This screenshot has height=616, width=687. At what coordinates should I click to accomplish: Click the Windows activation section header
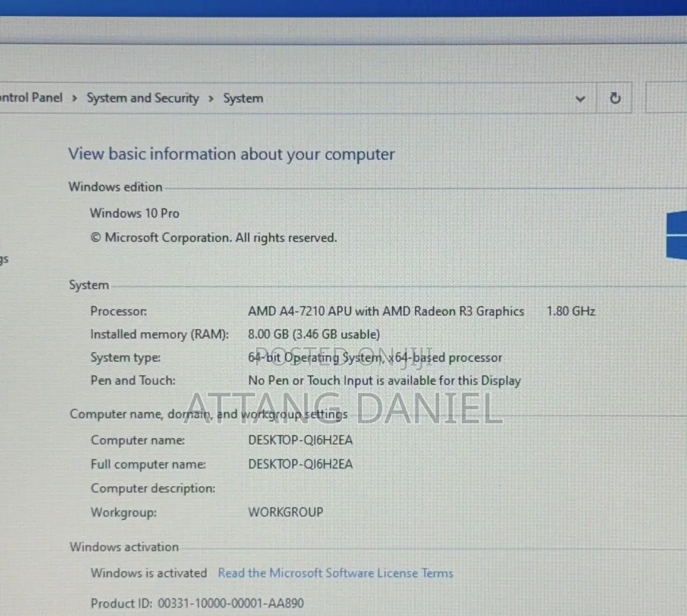(124, 547)
